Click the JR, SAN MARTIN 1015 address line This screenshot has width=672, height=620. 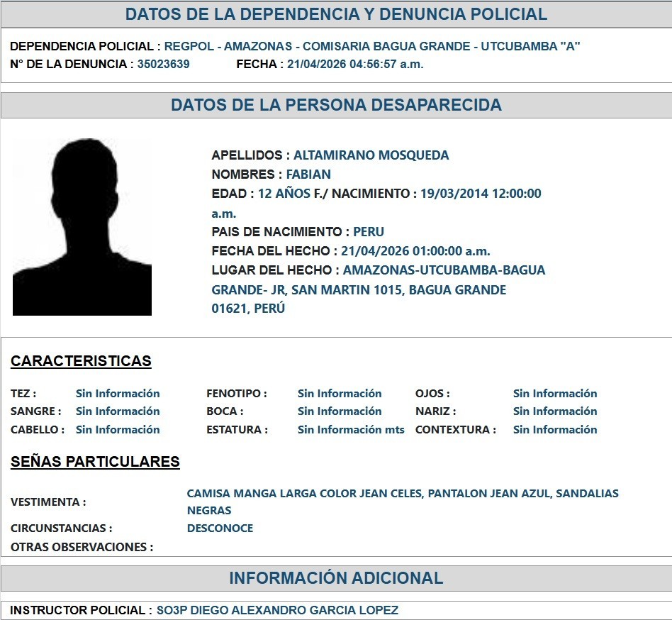tap(359, 290)
